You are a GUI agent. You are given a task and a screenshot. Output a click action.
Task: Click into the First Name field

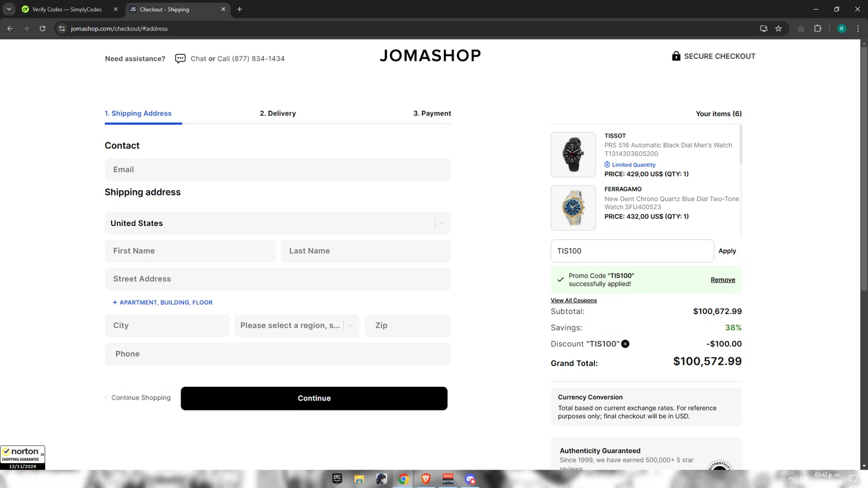click(190, 251)
